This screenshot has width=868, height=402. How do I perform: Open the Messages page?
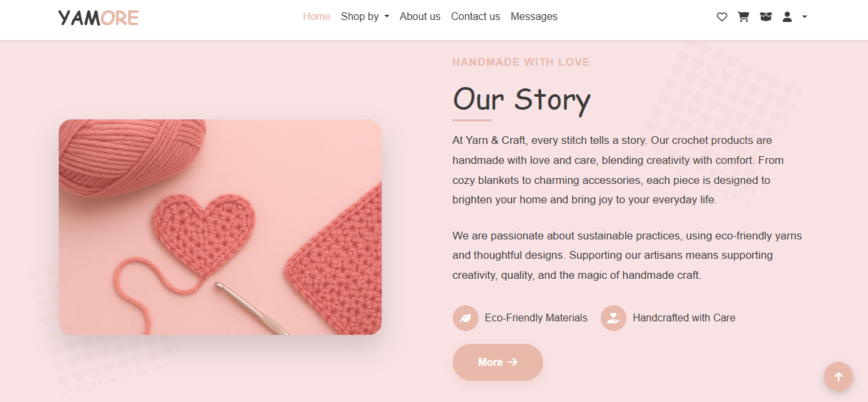point(533,17)
